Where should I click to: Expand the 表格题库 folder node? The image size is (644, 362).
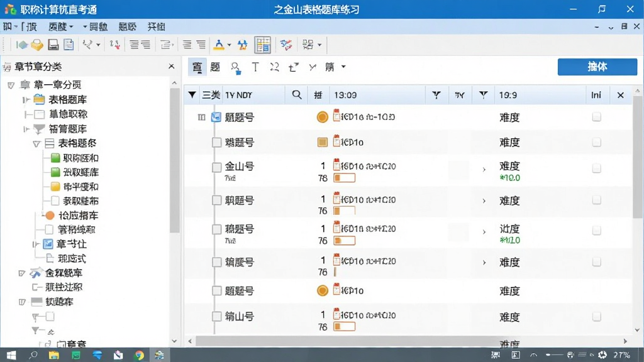click(26, 100)
